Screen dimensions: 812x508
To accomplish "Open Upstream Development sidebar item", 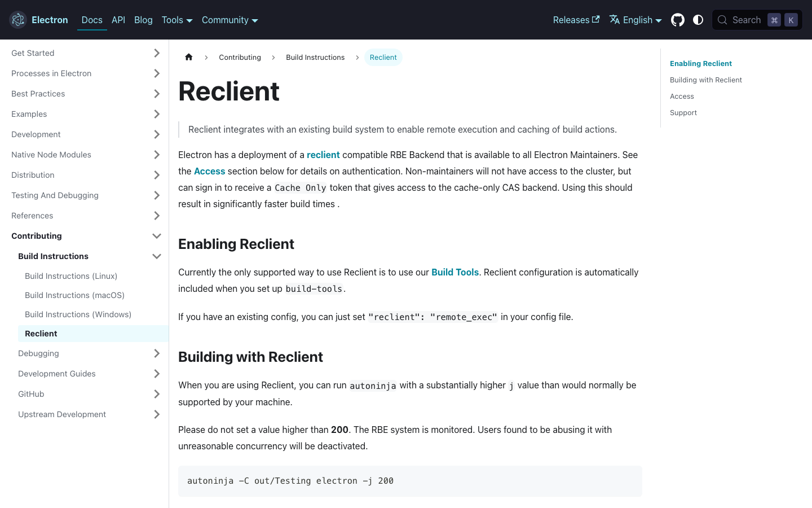I will (62, 414).
